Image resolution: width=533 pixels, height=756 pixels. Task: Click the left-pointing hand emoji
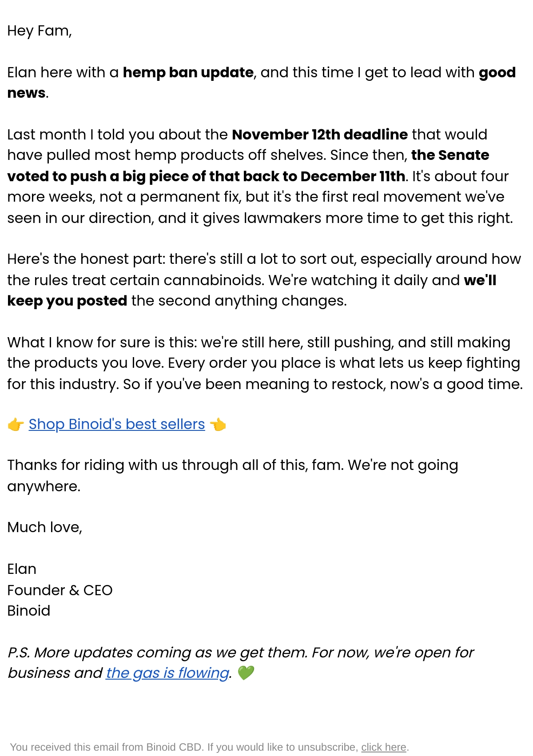[218, 425]
